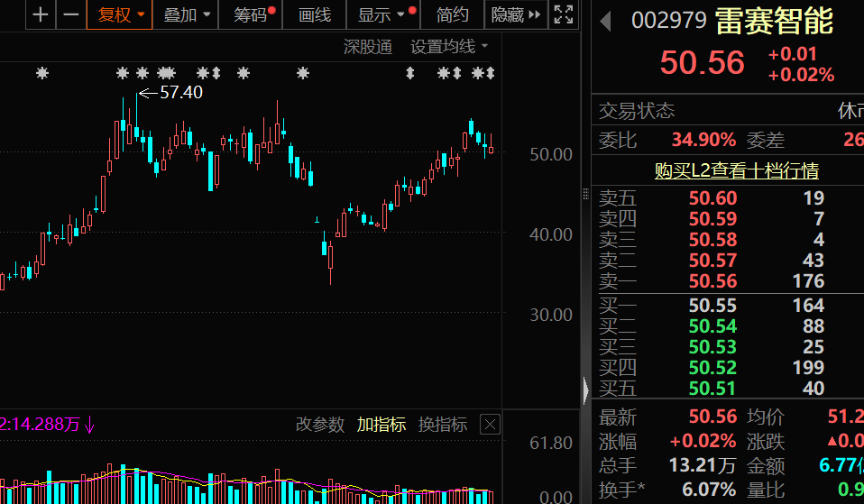Viewport: 864px width, 504px height.
Task: Click the plus zoom-in chart button
Action: click(40, 14)
